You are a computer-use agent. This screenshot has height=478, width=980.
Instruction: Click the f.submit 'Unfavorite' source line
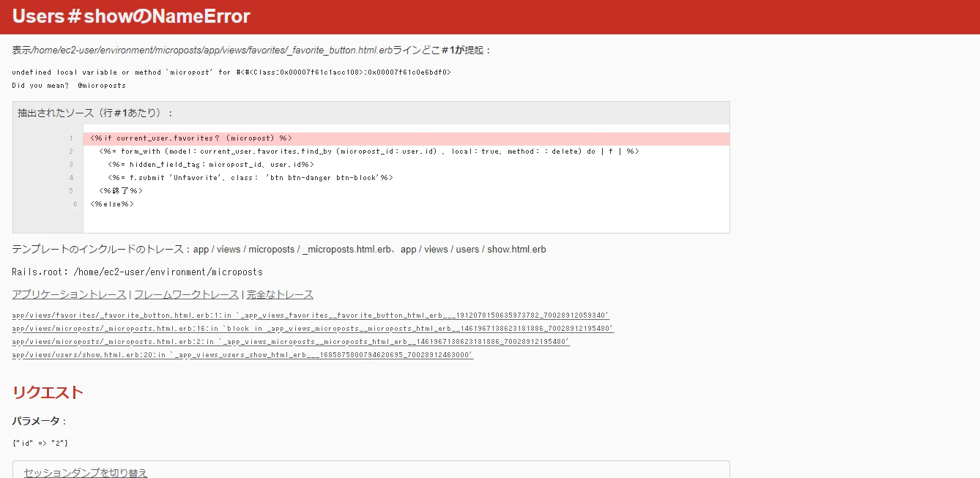250,178
